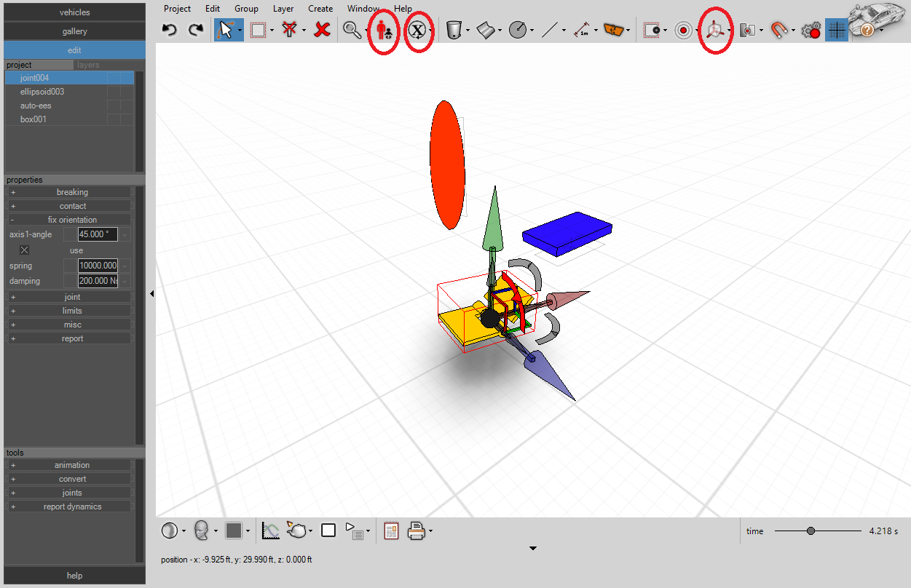Click the red person figure icon

[382, 30]
